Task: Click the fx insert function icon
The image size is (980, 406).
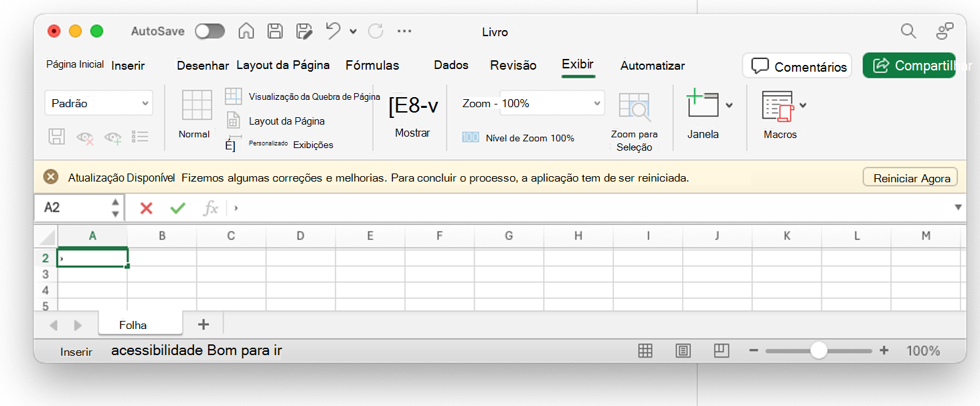Action: pos(211,208)
